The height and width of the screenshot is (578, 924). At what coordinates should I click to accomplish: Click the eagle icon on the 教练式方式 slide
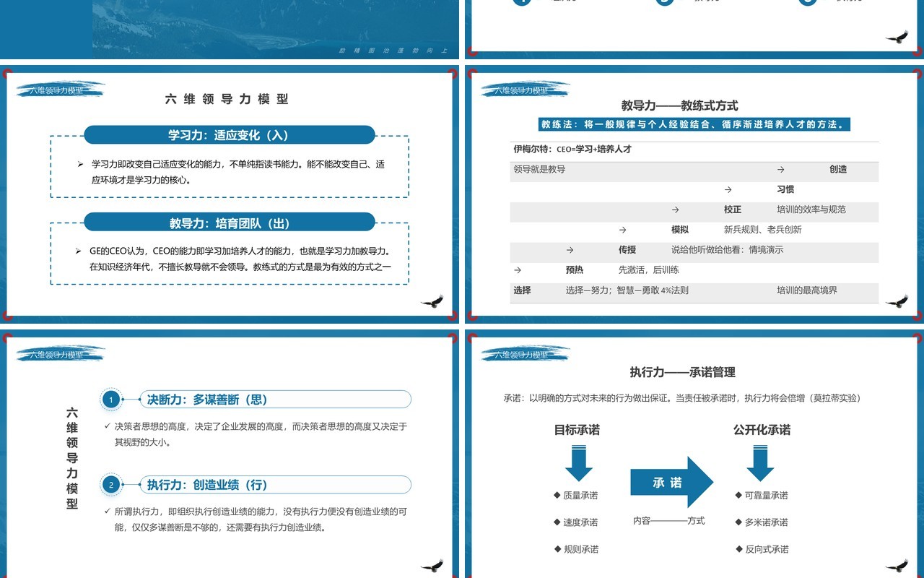[x=897, y=301]
